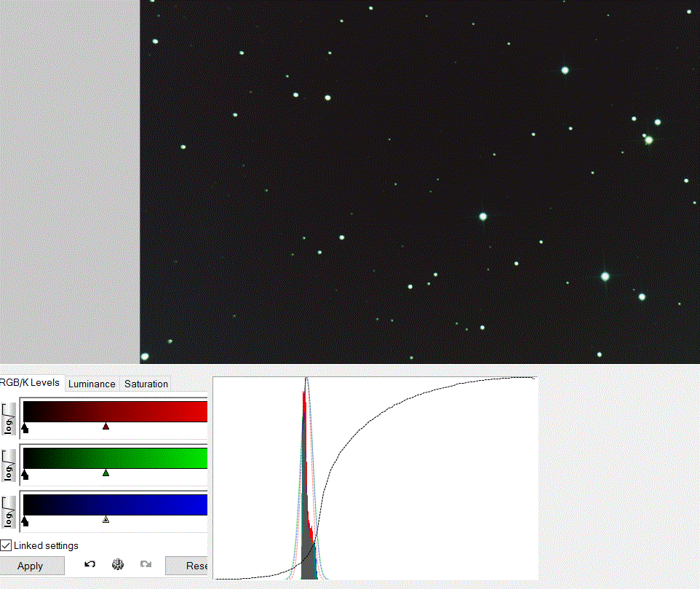Select the RGB/K Levels tab
700x589 pixels.
[31, 383]
